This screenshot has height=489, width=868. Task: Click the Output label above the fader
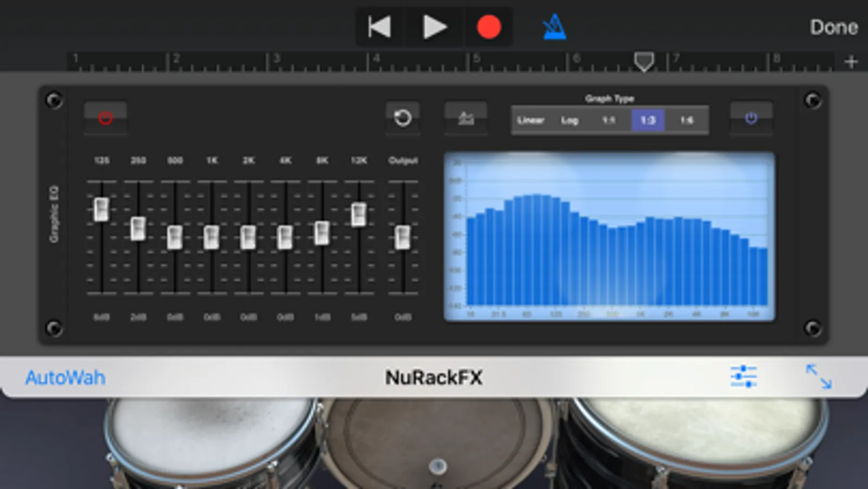pyautogui.click(x=403, y=160)
